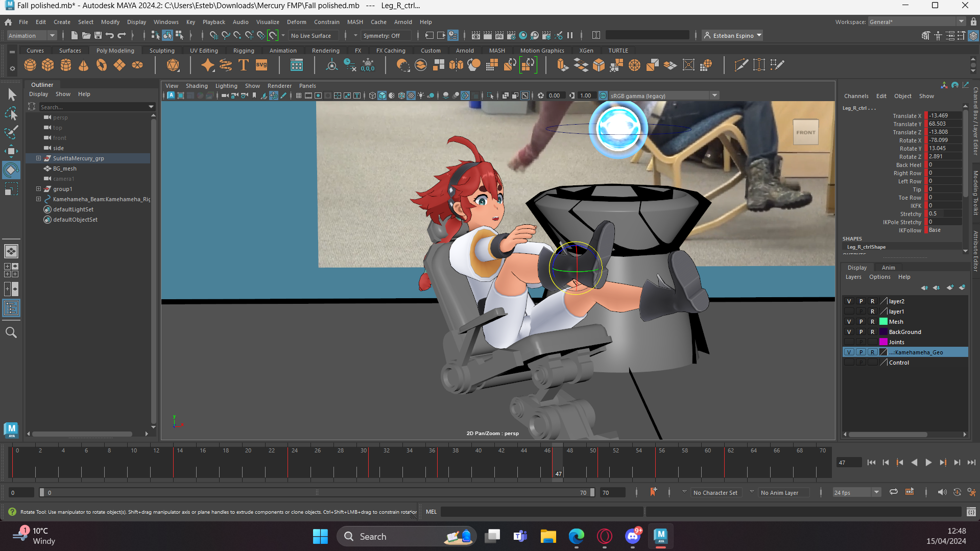This screenshot has width=980, height=551.
Task: Go to end of playback range
Action: tap(971, 463)
